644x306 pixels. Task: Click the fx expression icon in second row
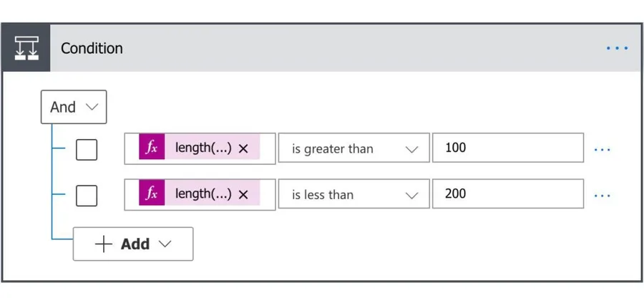coord(152,193)
